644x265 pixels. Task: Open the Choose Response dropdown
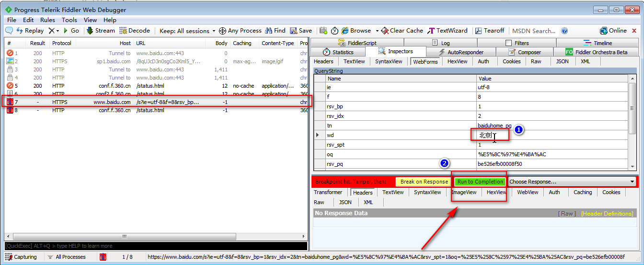572,182
